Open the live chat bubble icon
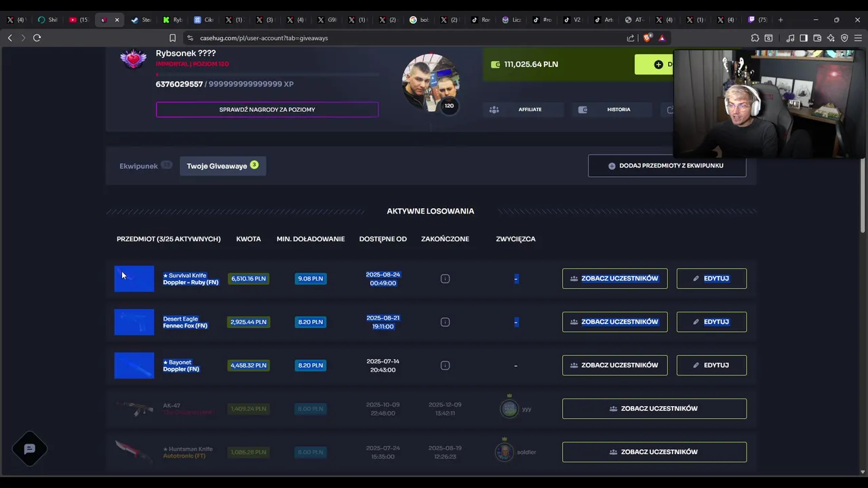This screenshot has height=488, width=868. [30, 449]
